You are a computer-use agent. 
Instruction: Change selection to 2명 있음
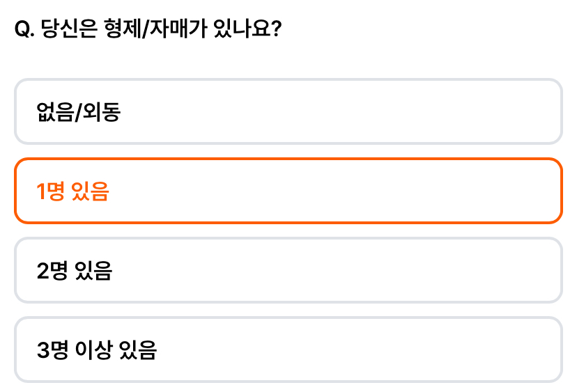288,270
